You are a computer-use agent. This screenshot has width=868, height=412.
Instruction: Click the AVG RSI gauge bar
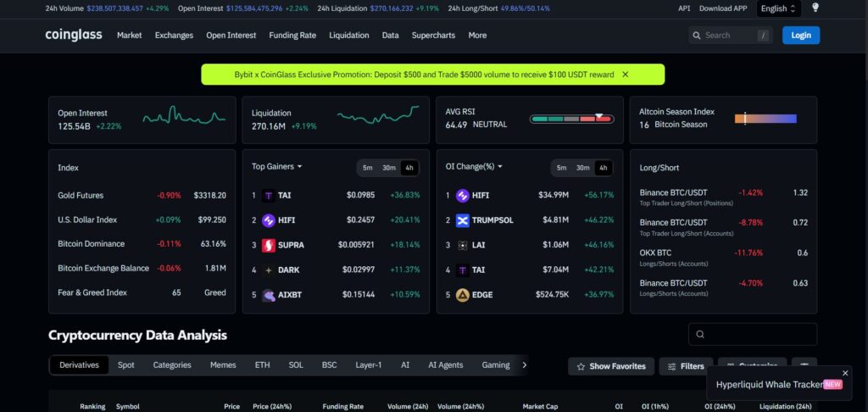point(571,119)
